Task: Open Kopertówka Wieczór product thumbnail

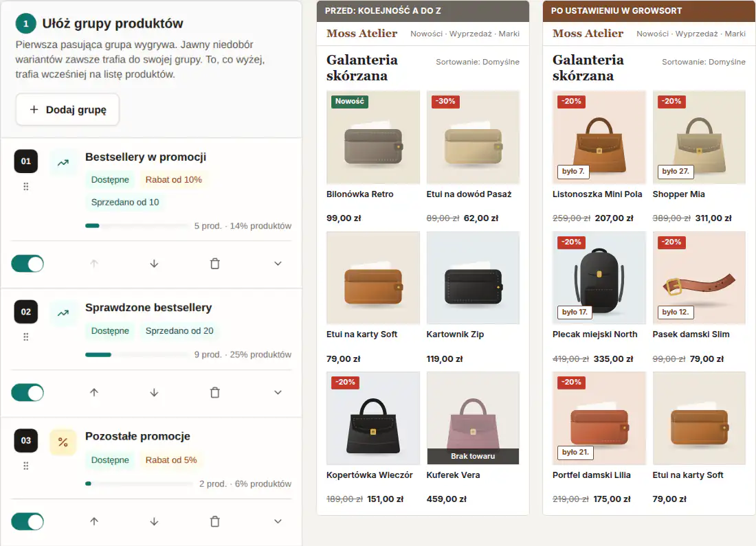Action: 373,418
